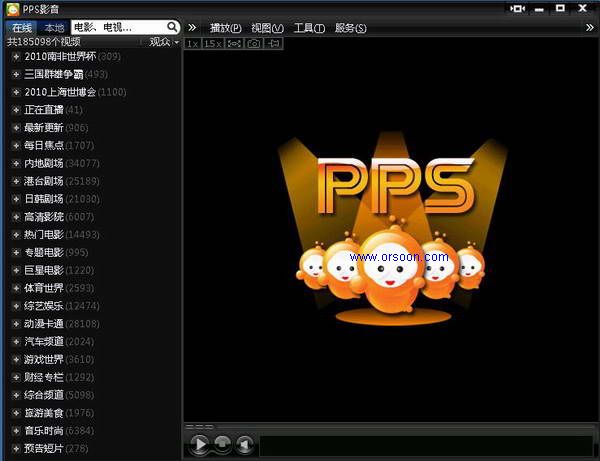The width and height of the screenshot is (600, 461).
Task: Expand the 动漫卡通 tree item
Action: pyautogui.click(x=16, y=323)
